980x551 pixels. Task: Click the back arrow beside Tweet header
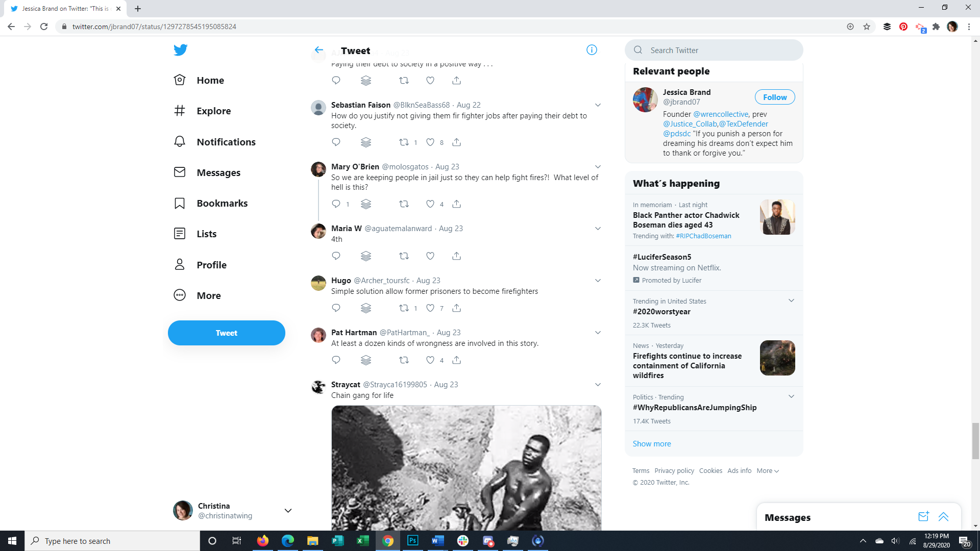319,50
